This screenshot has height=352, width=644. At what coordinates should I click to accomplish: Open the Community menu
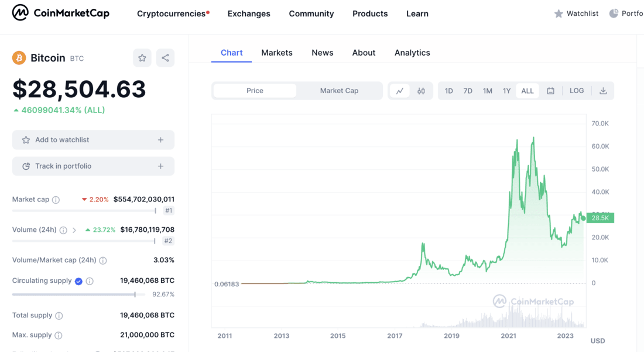point(311,13)
